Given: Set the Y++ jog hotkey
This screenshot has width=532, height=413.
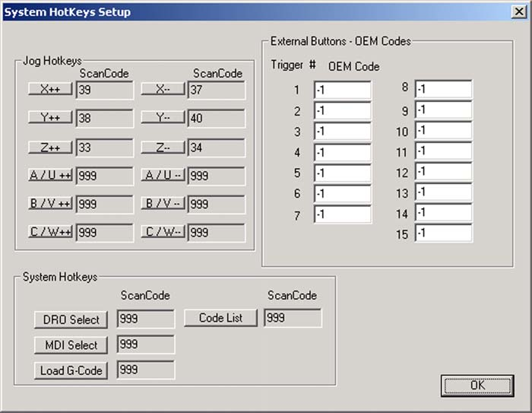Looking at the screenshot, I should 50,117.
